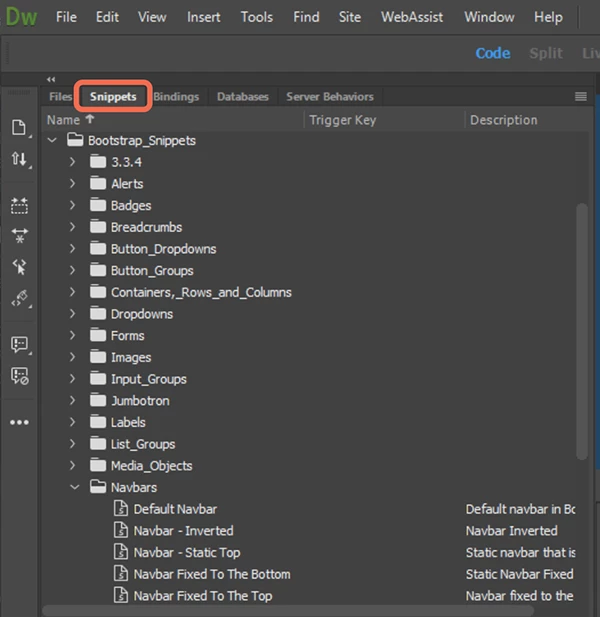600x617 pixels.
Task: Open the Find menu
Action: tap(306, 17)
